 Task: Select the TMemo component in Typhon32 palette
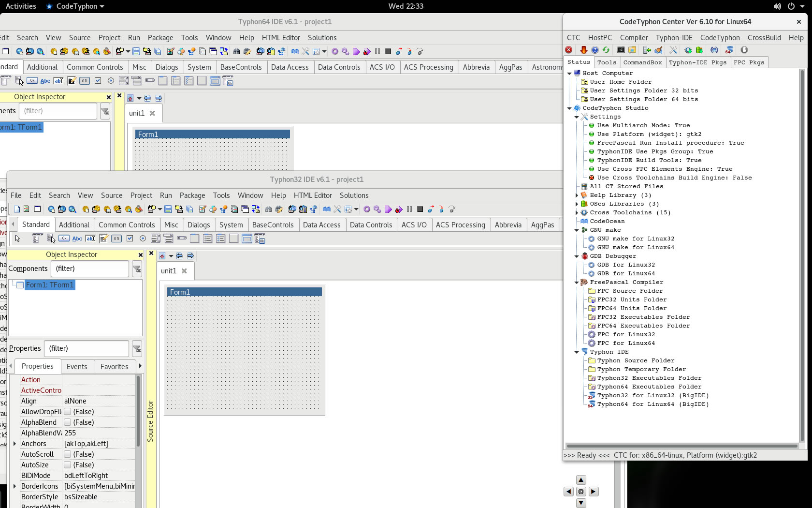103,239
